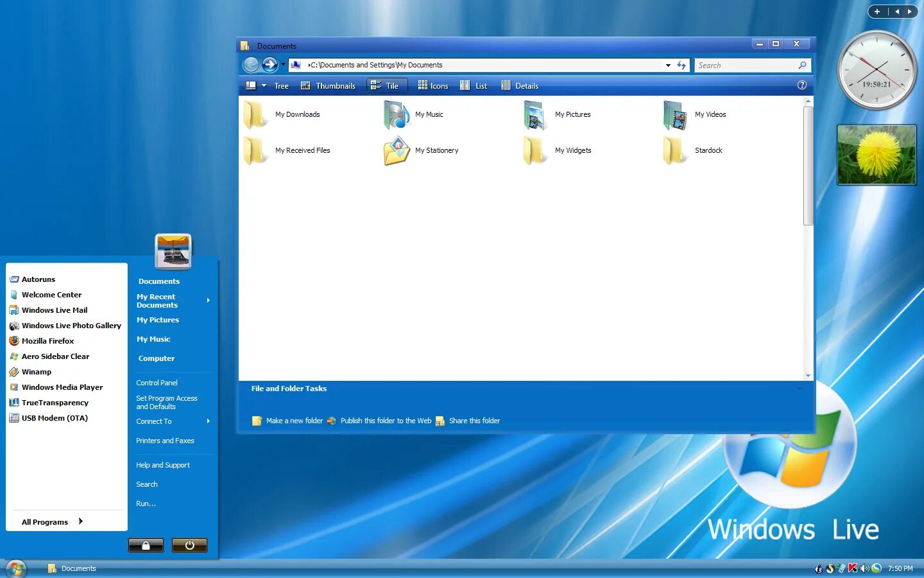
Task: Click the Forward arrow navigation button
Action: 269,64
